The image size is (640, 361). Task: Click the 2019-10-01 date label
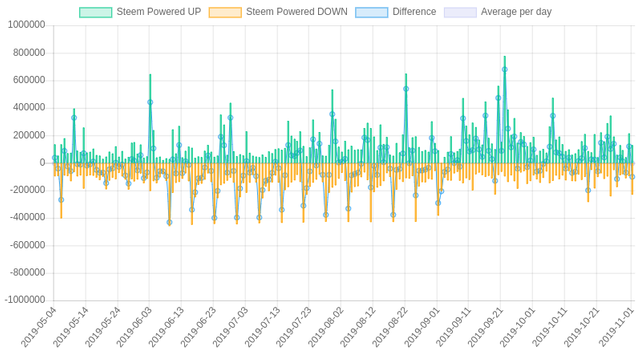click(x=518, y=328)
